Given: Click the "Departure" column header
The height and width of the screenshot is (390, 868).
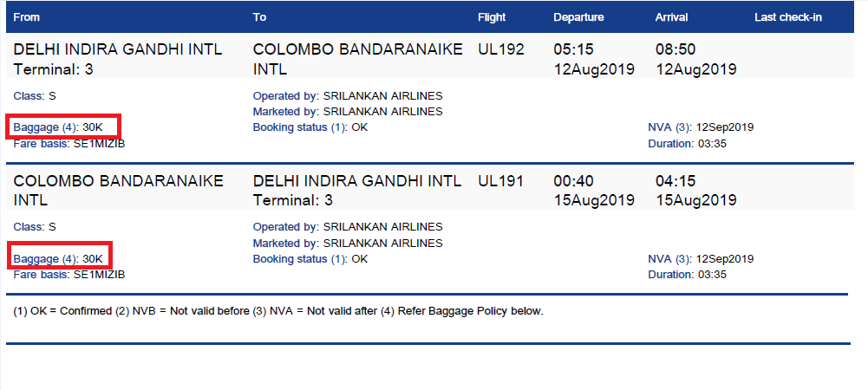Looking at the screenshot, I should [x=579, y=17].
